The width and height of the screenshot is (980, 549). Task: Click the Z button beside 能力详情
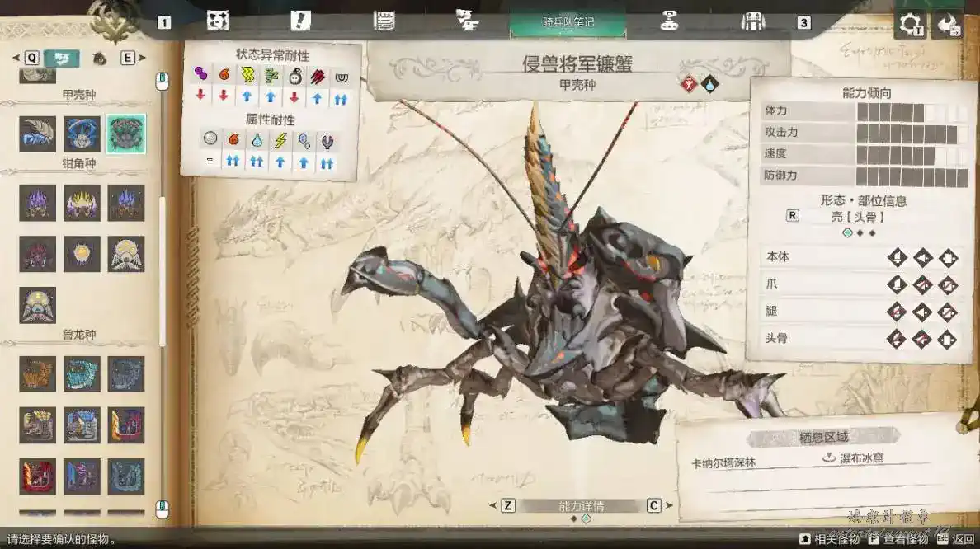(508, 505)
